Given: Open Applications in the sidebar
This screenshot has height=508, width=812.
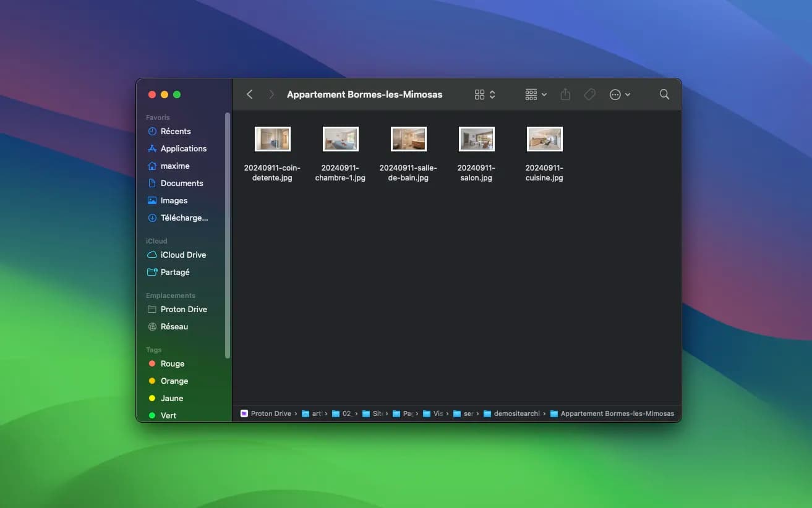Looking at the screenshot, I should click(x=183, y=148).
